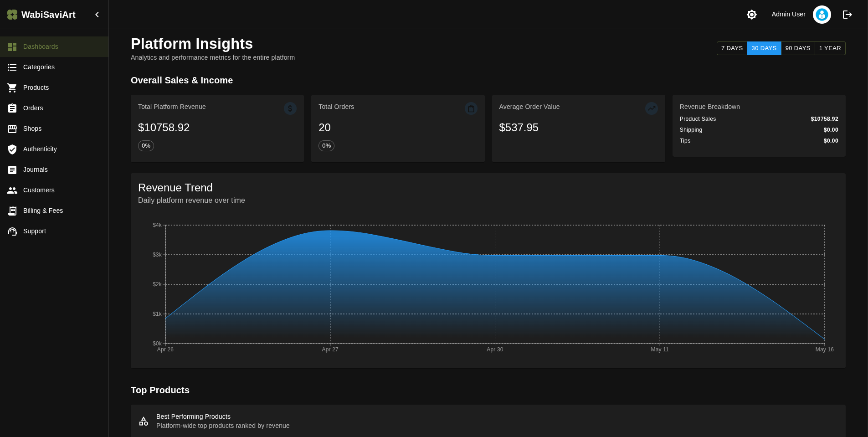Click the Journals article icon

[12, 170]
